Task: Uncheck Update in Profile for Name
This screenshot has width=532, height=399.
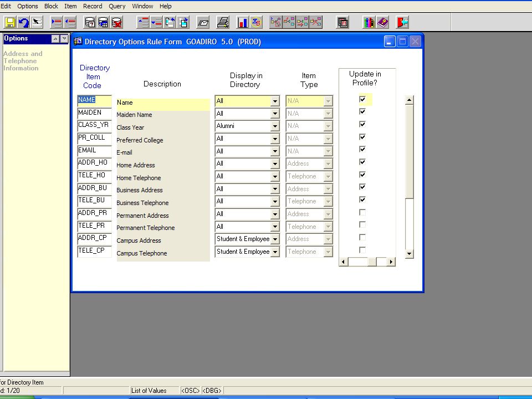Action: 362,99
